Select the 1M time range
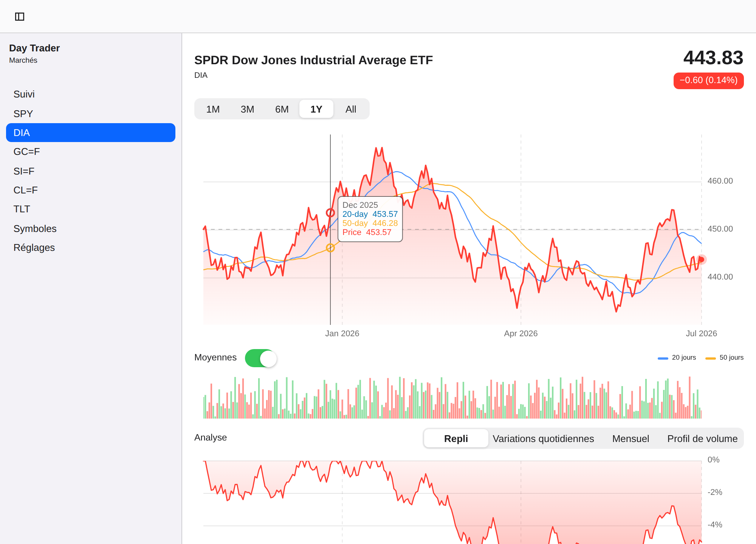Screen dimensions: 756x544 pyautogui.click(x=213, y=109)
